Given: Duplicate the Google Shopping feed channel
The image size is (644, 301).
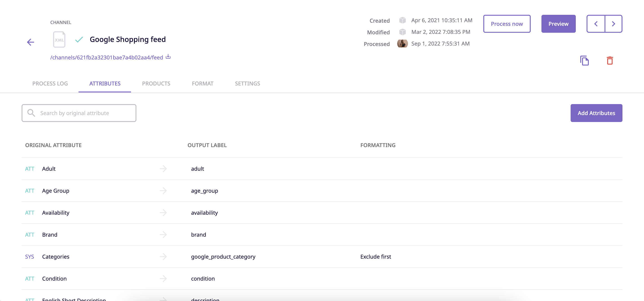Looking at the screenshot, I should click(585, 61).
